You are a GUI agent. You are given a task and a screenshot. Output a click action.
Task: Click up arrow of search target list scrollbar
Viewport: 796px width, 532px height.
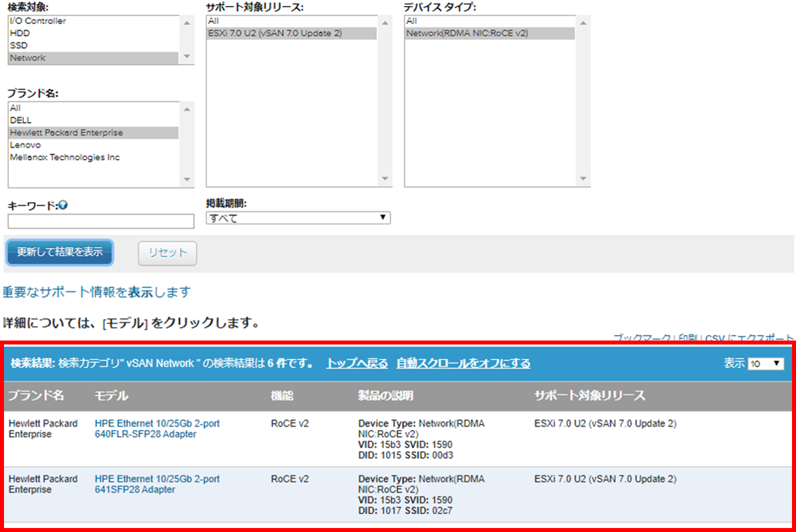187,23
